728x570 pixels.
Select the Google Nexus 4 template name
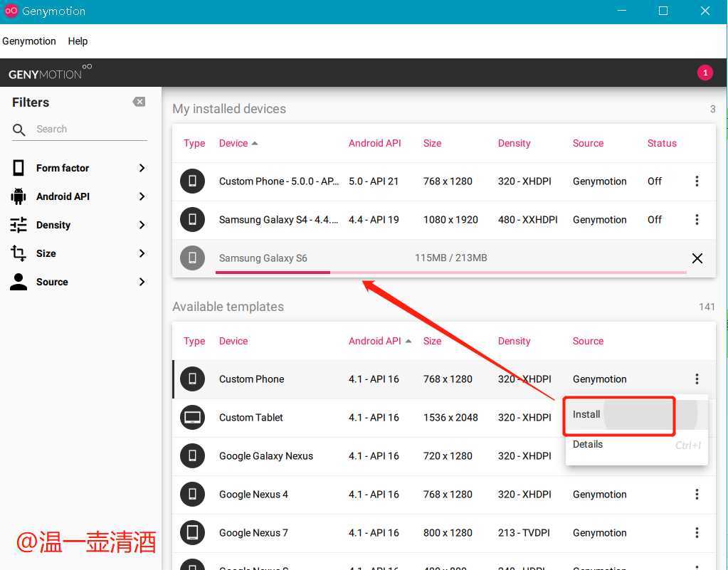tap(253, 495)
